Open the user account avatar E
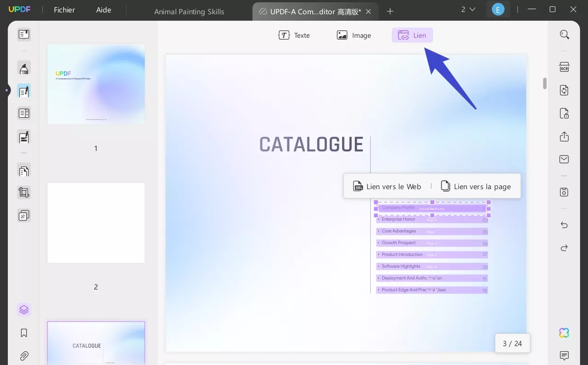588x365 pixels. (498, 9)
